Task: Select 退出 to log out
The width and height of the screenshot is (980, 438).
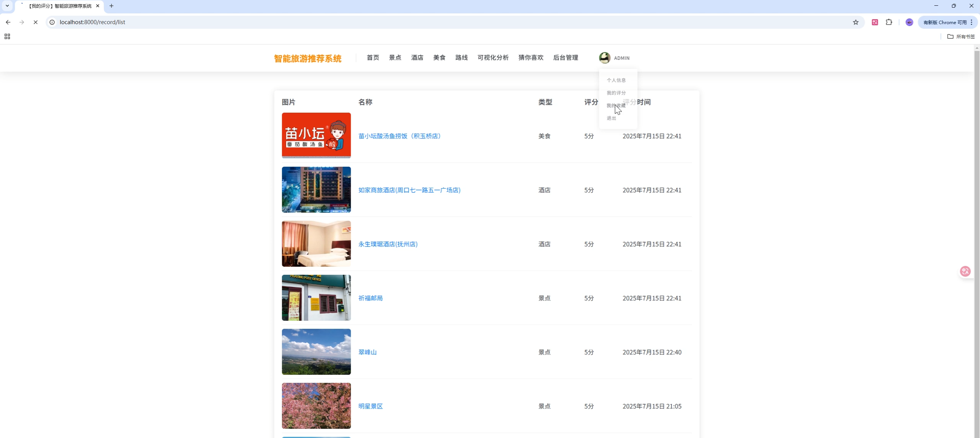Action: [x=612, y=118]
